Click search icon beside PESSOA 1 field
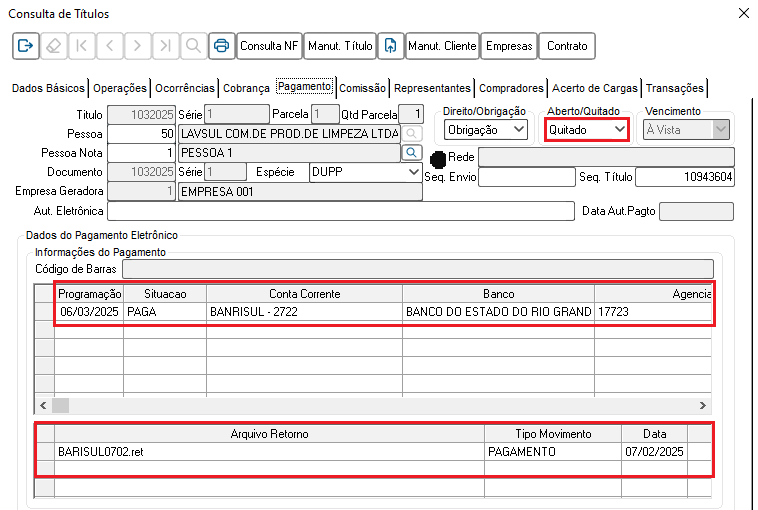The width and height of the screenshot is (758, 510). point(411,153)
